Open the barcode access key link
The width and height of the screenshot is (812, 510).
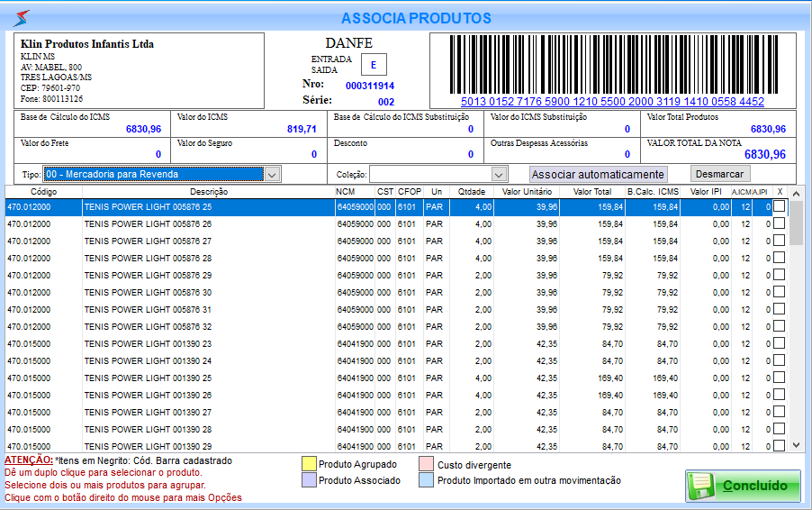point(613,102)
